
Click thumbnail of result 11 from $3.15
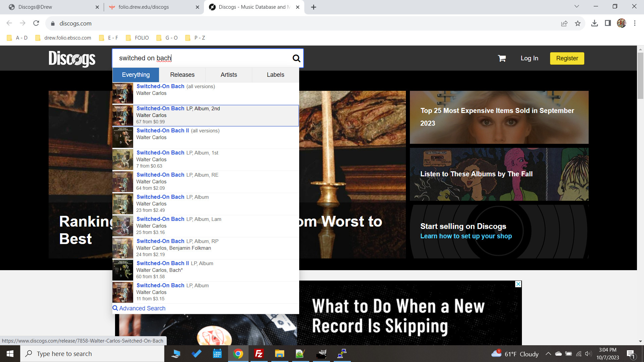(x=123, y=292)
